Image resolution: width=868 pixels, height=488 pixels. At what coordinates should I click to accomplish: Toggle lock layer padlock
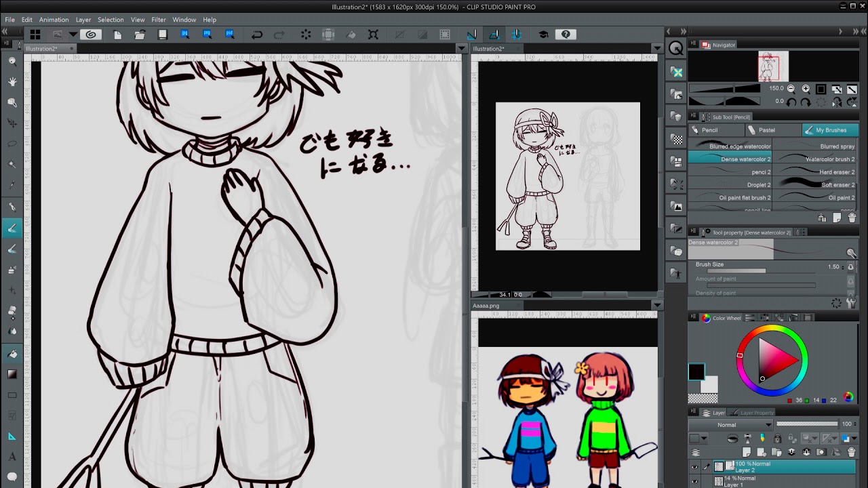pos(777,439)
